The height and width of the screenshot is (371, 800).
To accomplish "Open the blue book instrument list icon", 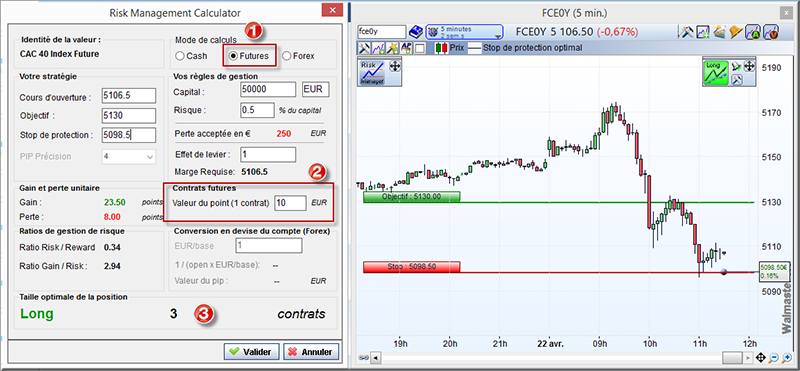I will [x=415, y=32].
